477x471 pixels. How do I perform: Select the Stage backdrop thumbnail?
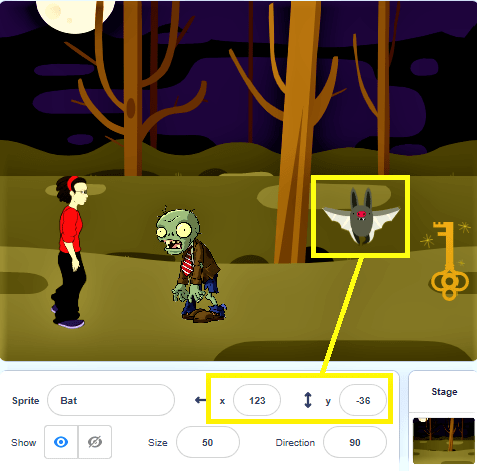point(444,440)
